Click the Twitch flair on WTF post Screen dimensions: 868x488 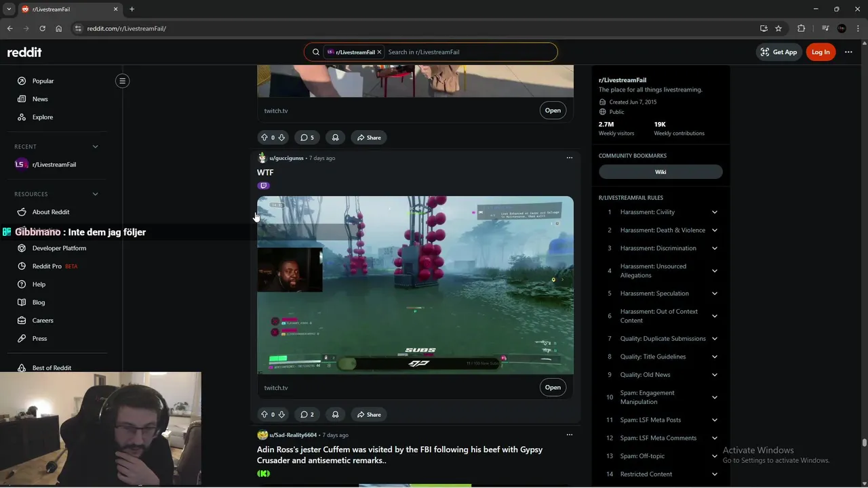click(x=264, y=186)
